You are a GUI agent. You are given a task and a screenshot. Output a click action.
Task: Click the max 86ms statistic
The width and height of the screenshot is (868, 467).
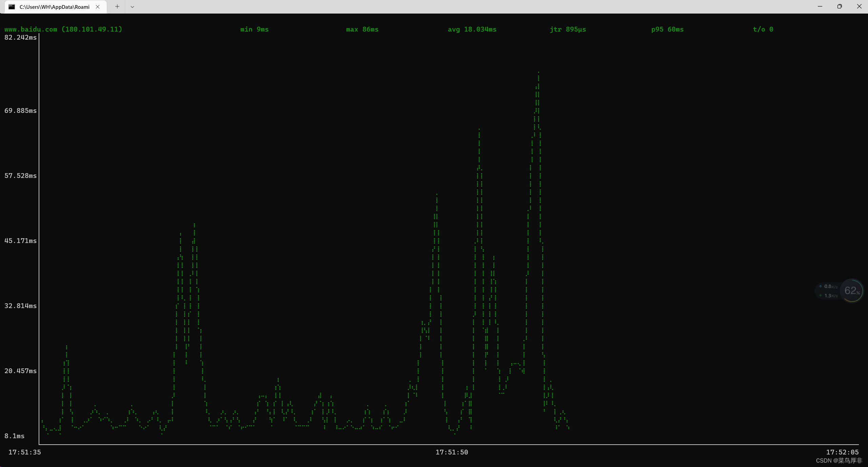pyautogui.click(x=362, y=29)
